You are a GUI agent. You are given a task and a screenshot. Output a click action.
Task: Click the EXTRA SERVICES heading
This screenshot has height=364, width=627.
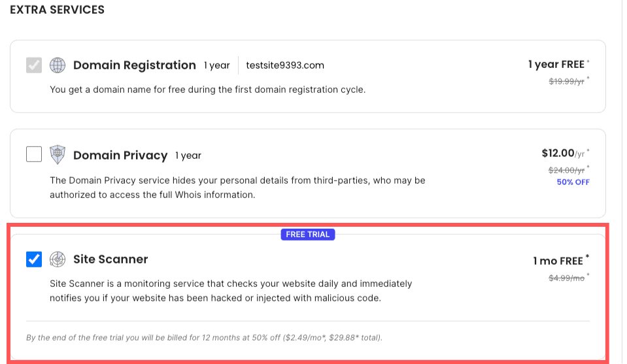(58, 10)
